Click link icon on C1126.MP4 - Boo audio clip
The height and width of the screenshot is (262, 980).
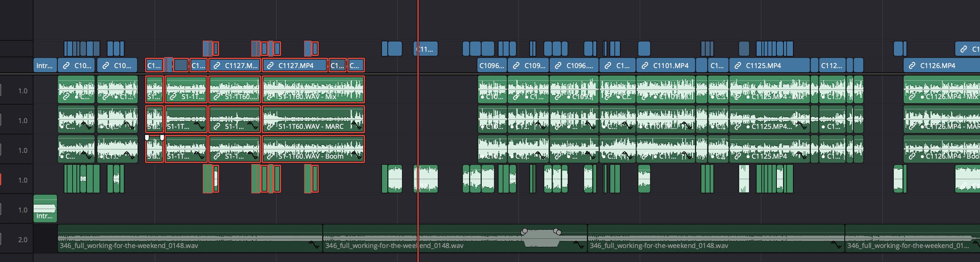click(x=912, y=156)
